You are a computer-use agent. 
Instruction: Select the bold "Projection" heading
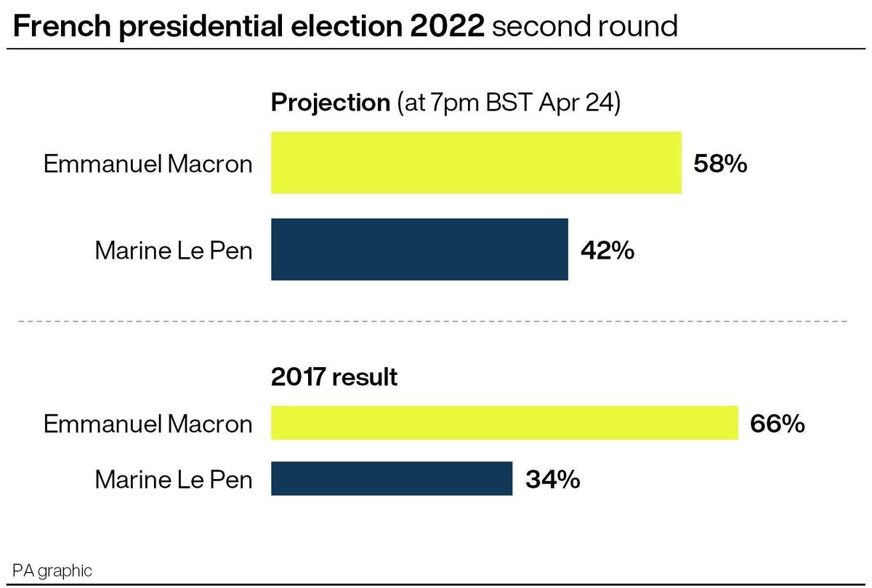coord(331,102)
